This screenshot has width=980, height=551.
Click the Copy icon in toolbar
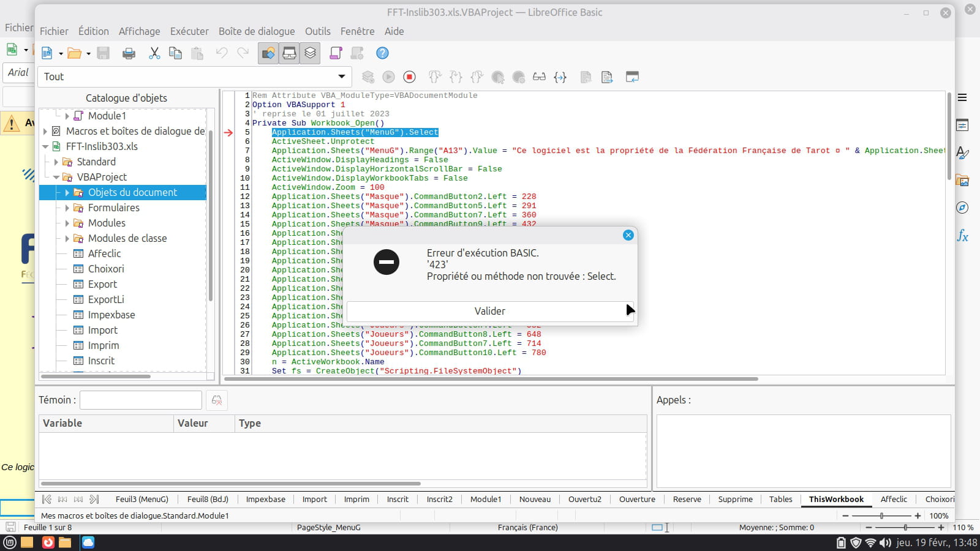[x=175, y=53]
